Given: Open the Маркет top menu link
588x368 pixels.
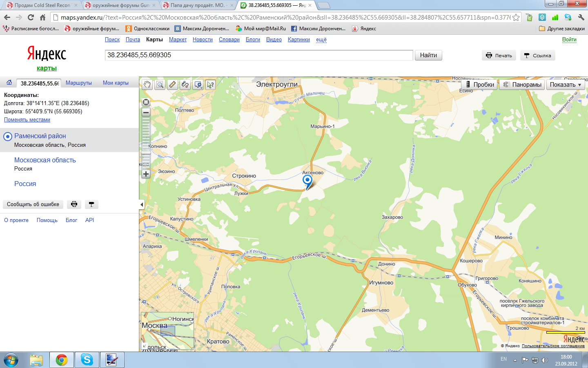Looking at the screenshot, I should point(178,40).
